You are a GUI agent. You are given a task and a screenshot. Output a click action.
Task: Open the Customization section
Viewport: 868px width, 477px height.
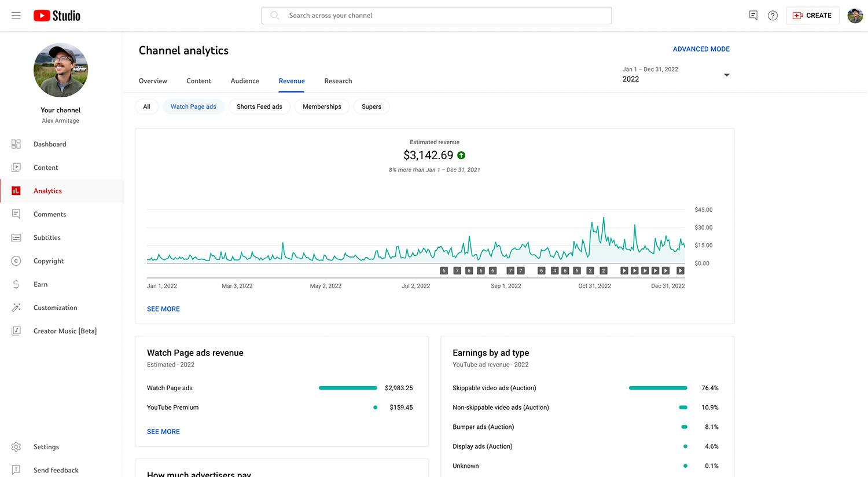click(x=55, y=307)
